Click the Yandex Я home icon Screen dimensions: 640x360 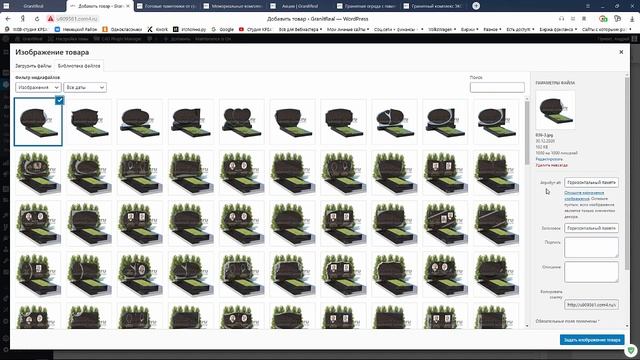[x=23, y=19]
